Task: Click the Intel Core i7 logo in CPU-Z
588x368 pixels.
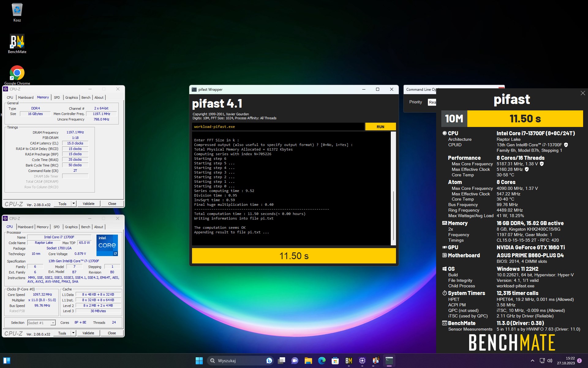Action: [107, 245]
